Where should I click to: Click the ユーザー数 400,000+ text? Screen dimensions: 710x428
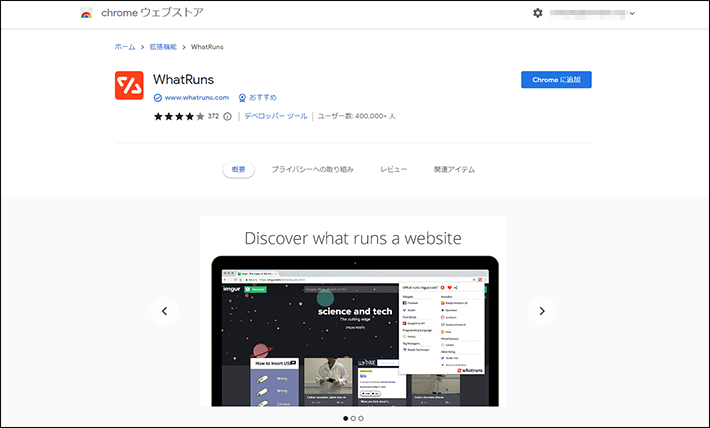tap(356, 116)
